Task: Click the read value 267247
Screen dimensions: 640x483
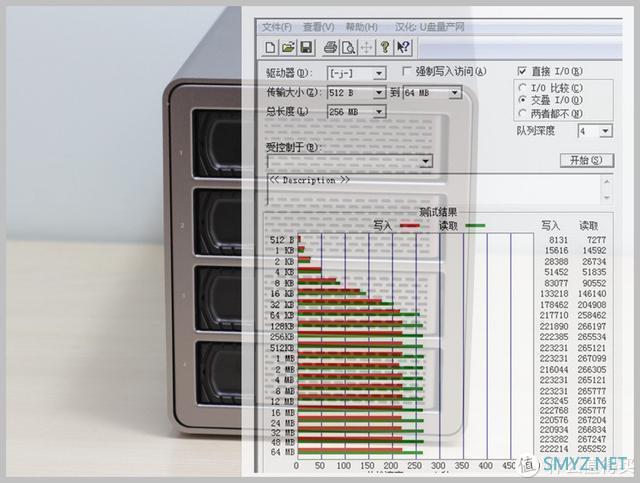Action: 592,439
